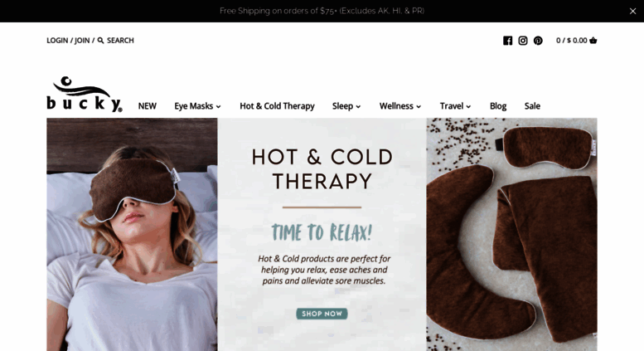Screen dimensions: 644x351
Task: Click the shopping cart basket icon
Action: coord(593,41)
